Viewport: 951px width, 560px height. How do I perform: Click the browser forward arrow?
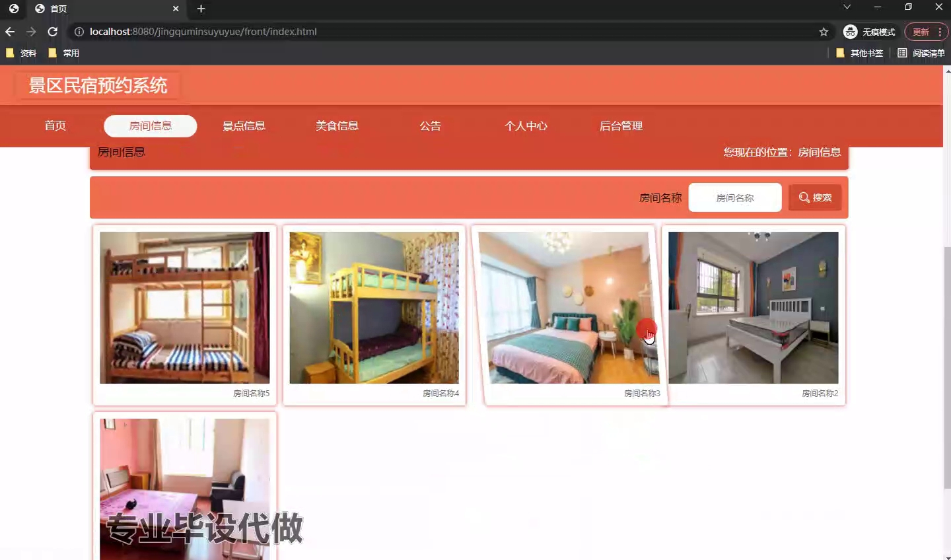(31, 32)
